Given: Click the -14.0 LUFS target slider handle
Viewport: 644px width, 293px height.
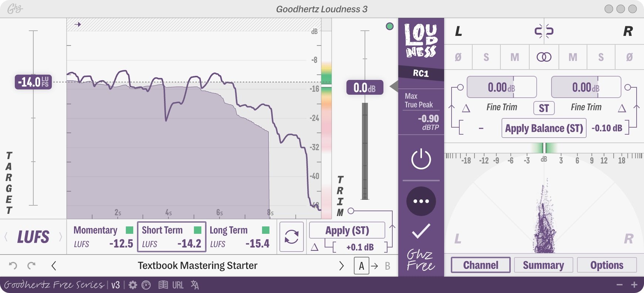Looking at the screenshot, I should 33,82.
